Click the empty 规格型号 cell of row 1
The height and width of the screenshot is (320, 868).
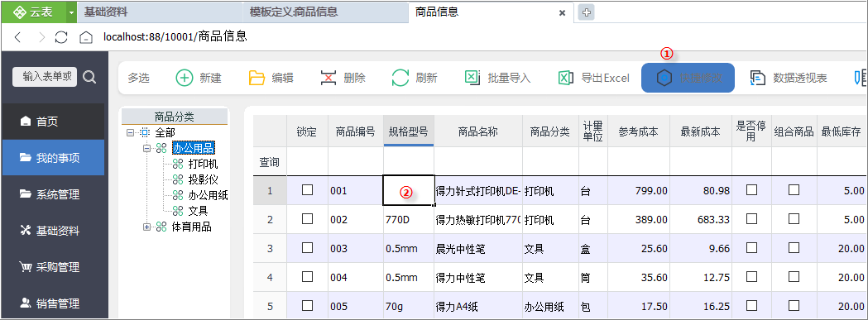click(409, 190)
